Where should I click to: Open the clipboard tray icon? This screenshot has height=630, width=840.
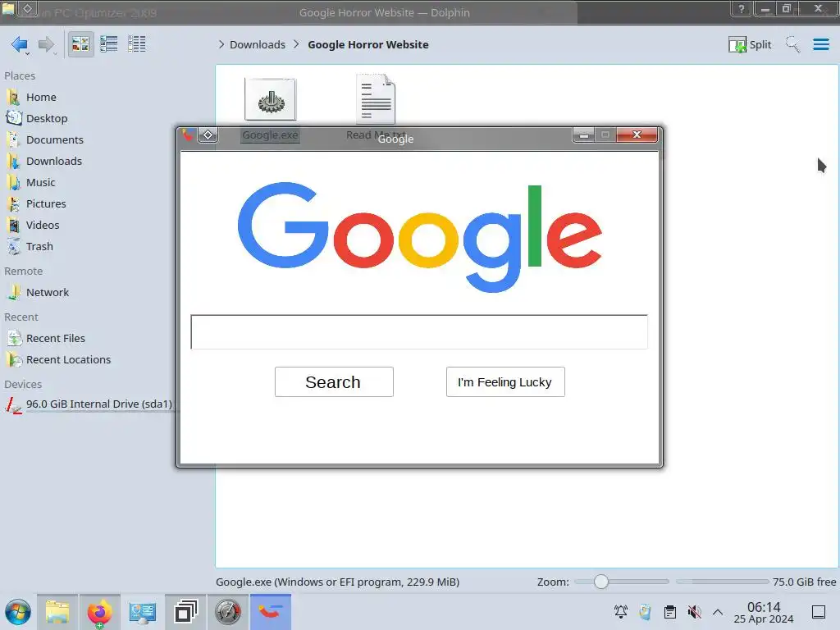point(669,612)
